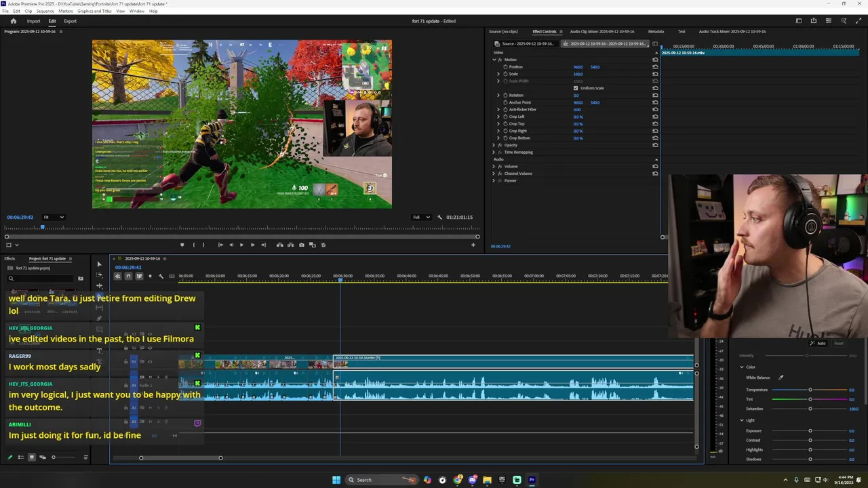The image size is (868, 488).
Task: Collapse the Light section in Lumetri
Action: pos(742,420)
